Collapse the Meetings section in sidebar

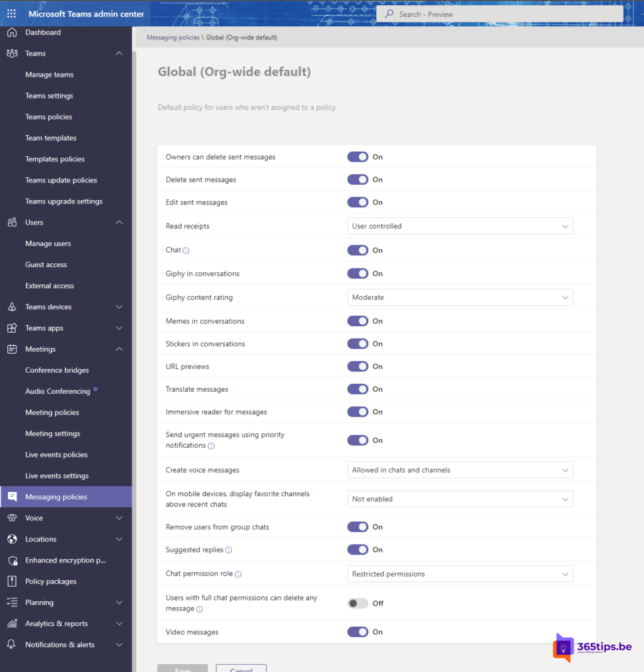[x=119, y=349]
